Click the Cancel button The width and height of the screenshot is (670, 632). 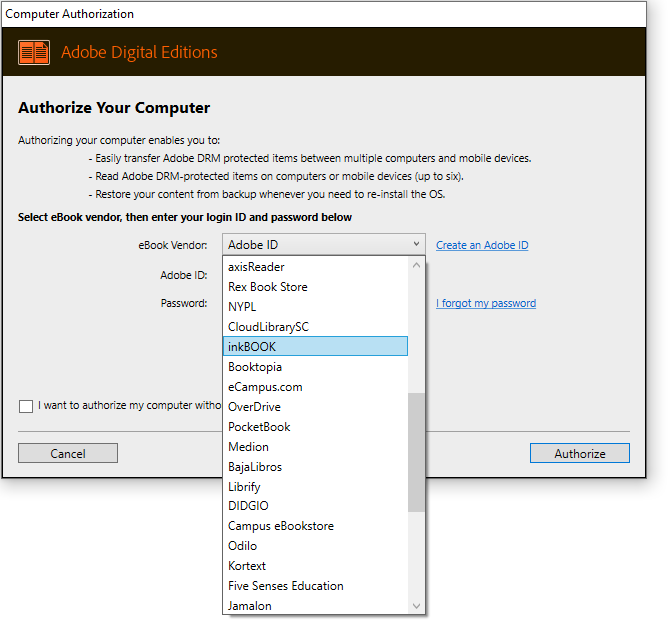[68, 453]
